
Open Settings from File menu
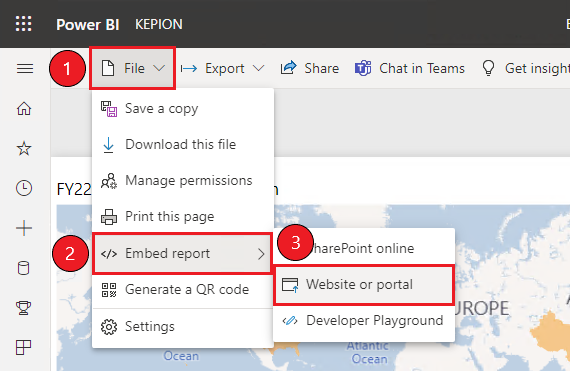click(x=182, y=327)
